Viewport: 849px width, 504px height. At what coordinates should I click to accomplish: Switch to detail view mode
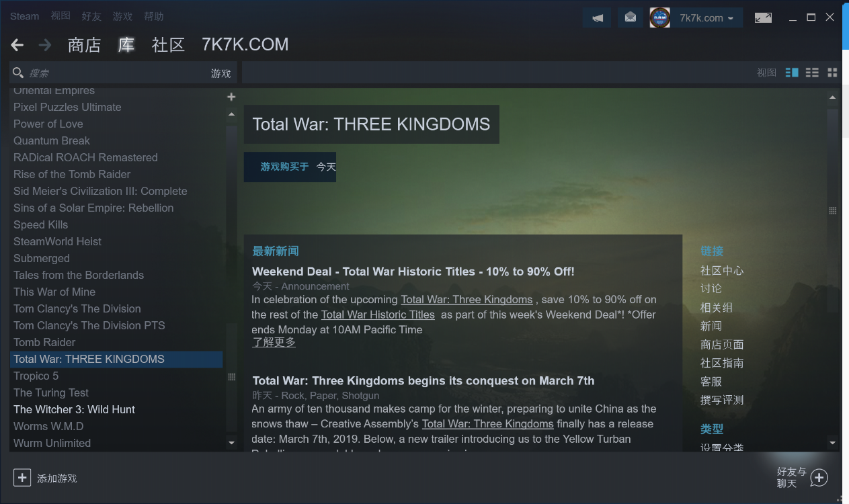(x=792, y=73)
